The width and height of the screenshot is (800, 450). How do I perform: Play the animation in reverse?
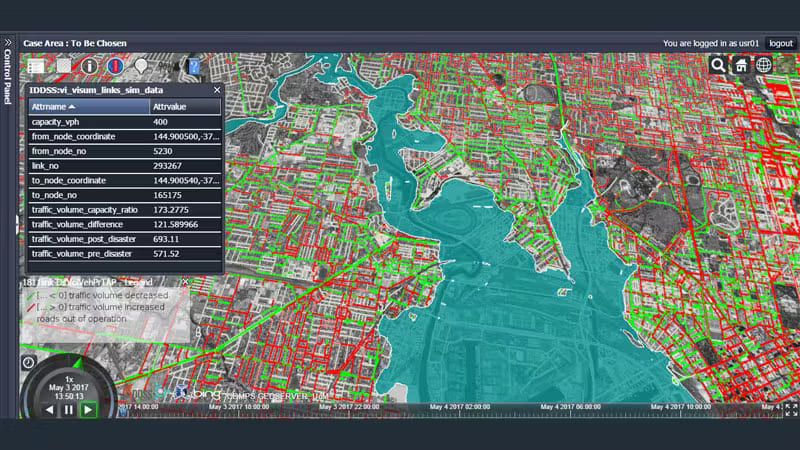(49, 410)
